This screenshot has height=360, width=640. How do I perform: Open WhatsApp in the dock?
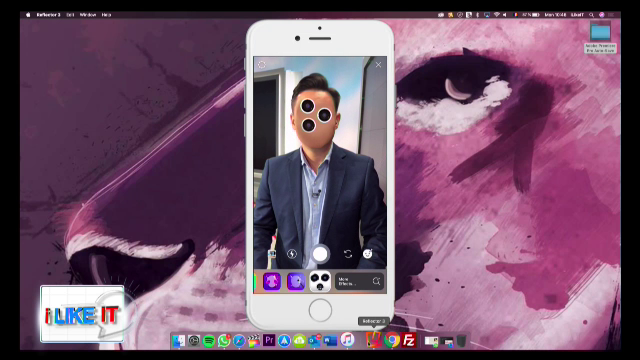click(224, 341)
